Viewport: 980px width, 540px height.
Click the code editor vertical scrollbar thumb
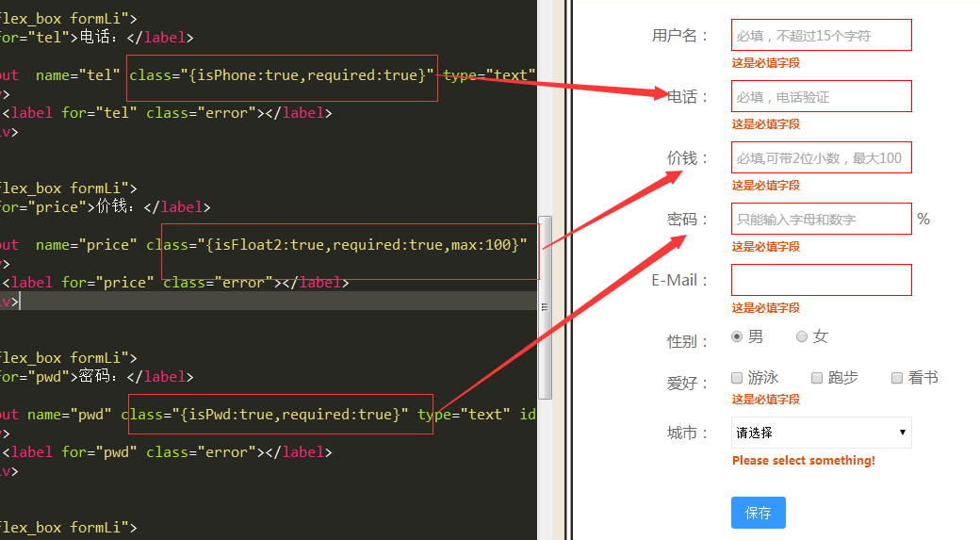545,307
